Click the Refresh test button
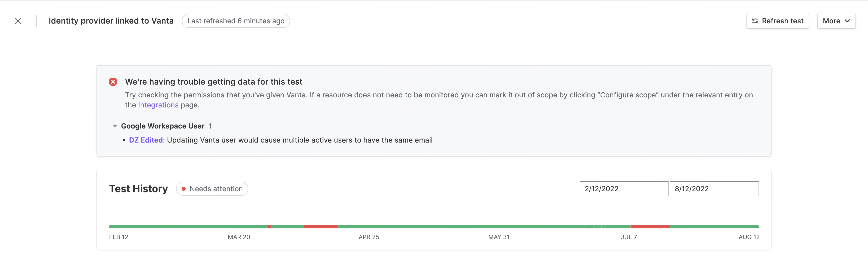This screenshot has width=868, height=257. (777, 21)
